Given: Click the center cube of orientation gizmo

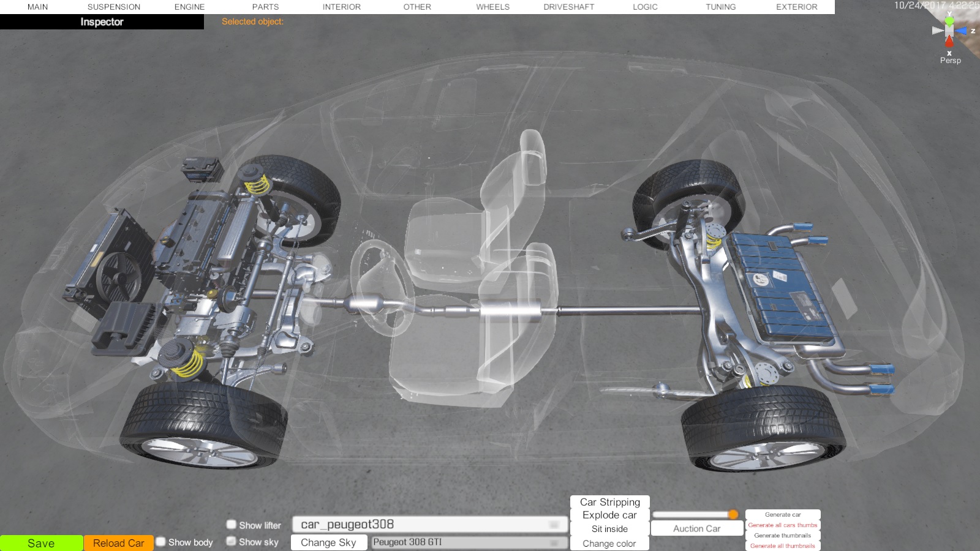Looking at the screenshot, I should tap(949, 31).
